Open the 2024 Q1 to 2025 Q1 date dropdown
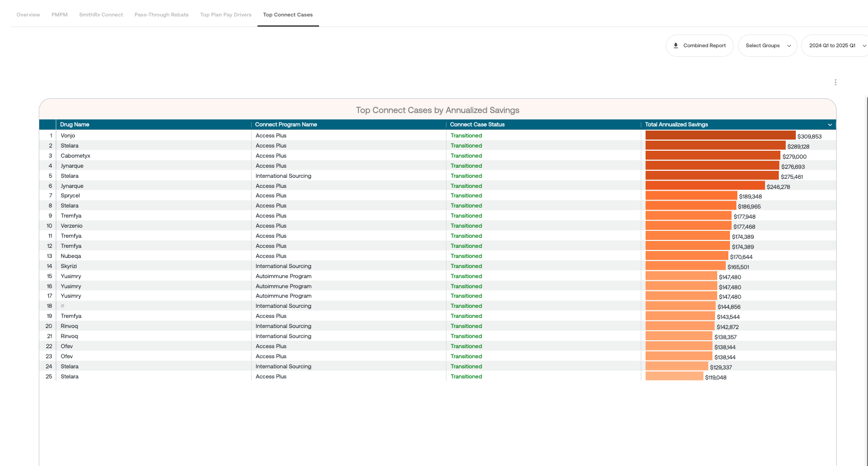 tap(835, 46)
